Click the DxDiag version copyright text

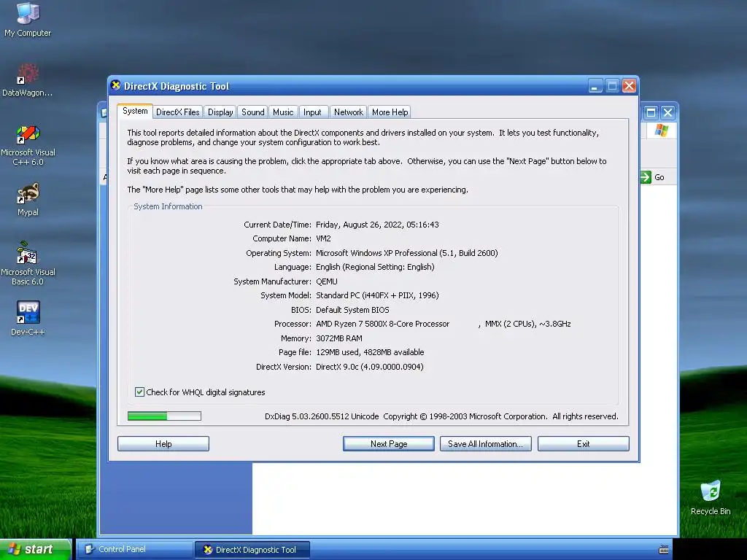(441, 416)
